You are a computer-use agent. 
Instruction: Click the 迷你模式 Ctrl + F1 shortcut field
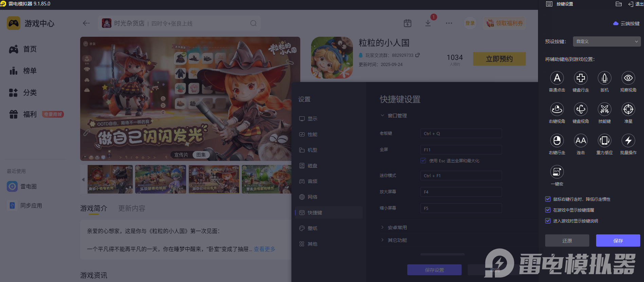(461, 176)
